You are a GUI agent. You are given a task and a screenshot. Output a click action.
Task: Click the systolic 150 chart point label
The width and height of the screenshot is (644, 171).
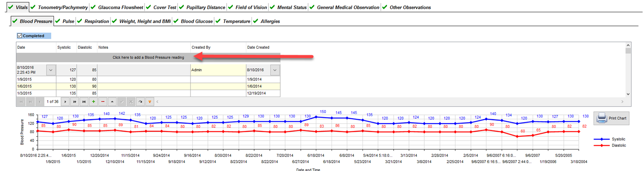click(x=323, y=112)
